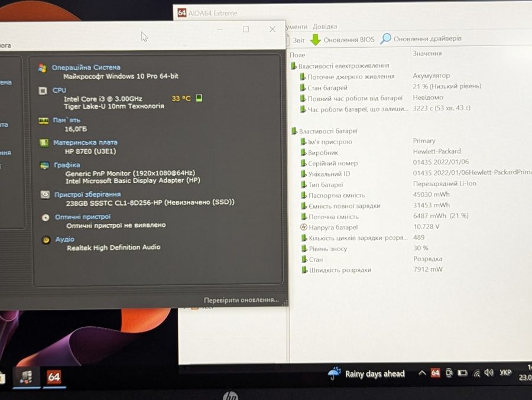532x400 pixels.
Task: Click the battery icon in system tray
Action: coord(462,373)
